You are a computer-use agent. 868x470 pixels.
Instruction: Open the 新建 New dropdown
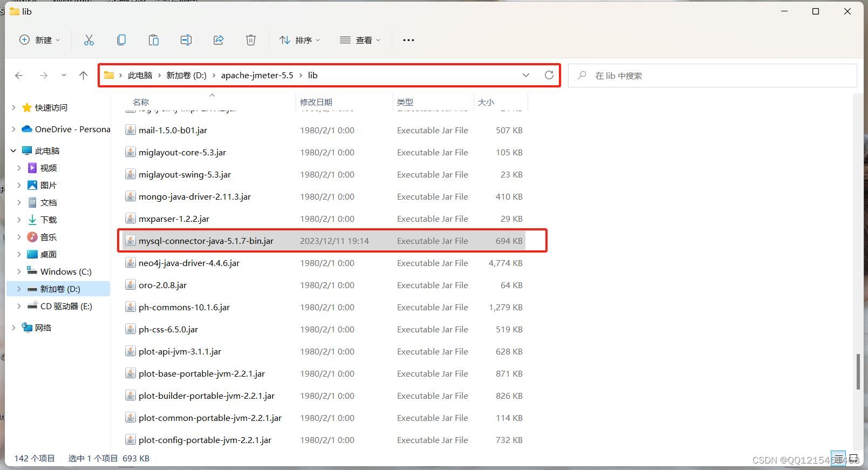tap(40, 40)
